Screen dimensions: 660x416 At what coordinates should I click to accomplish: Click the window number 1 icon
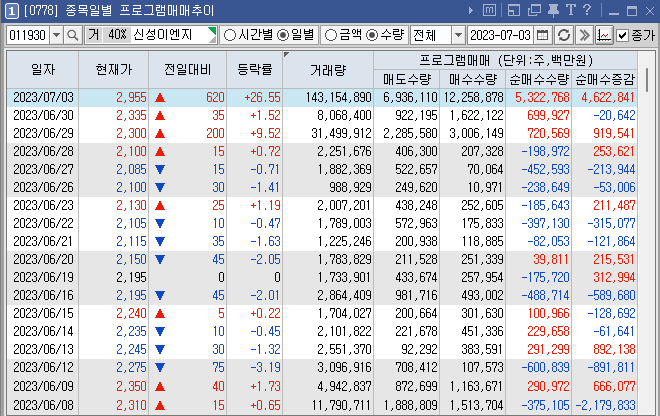tap(11, 11)
